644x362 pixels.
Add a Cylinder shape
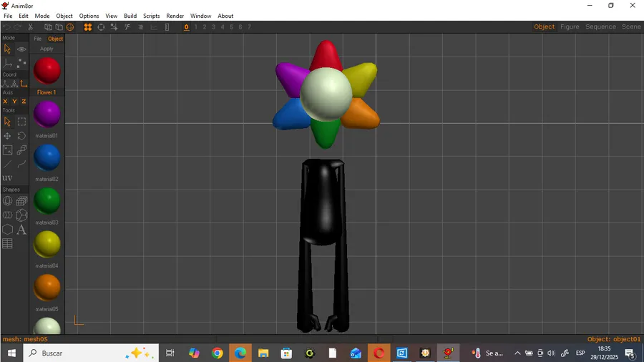7,215
